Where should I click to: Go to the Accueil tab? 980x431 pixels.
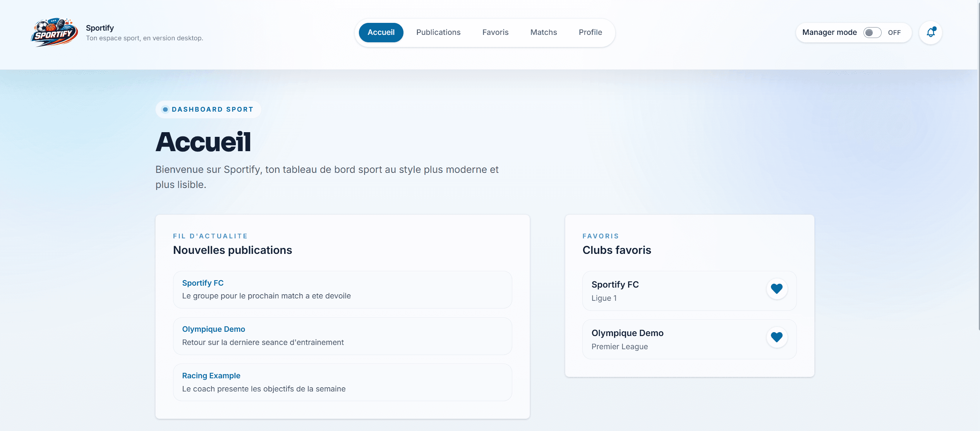381,33
